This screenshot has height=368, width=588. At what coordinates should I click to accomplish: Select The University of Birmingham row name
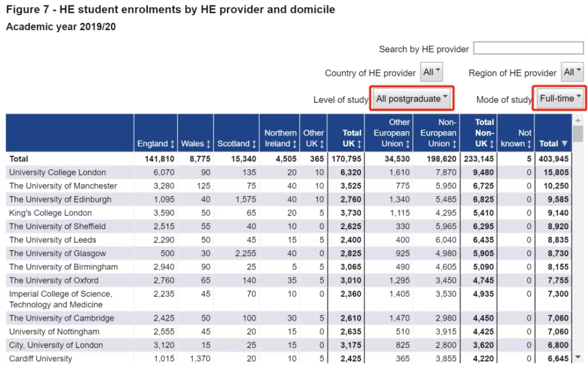click(64, 267)
